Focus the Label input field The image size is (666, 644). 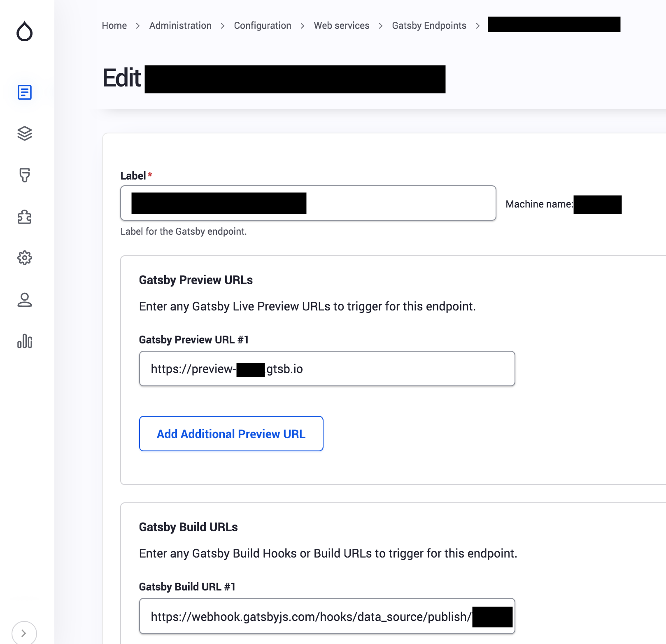point(308,203)
